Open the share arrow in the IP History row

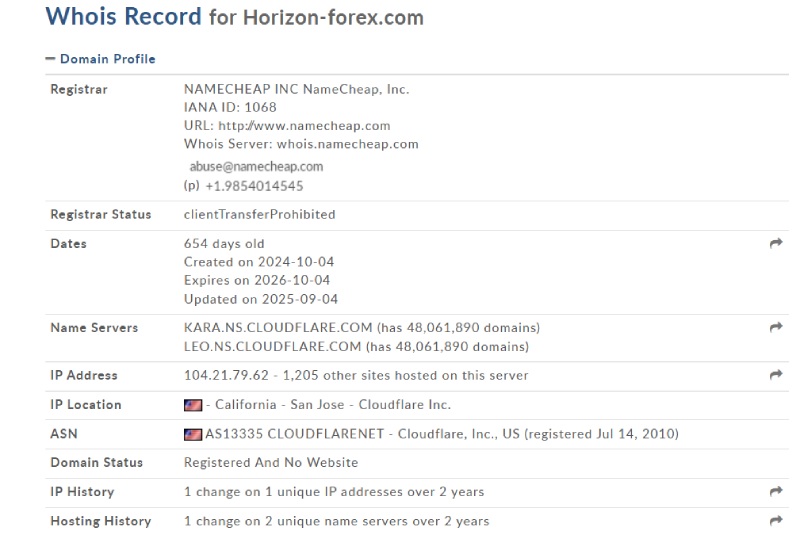[x=776, y=491]
